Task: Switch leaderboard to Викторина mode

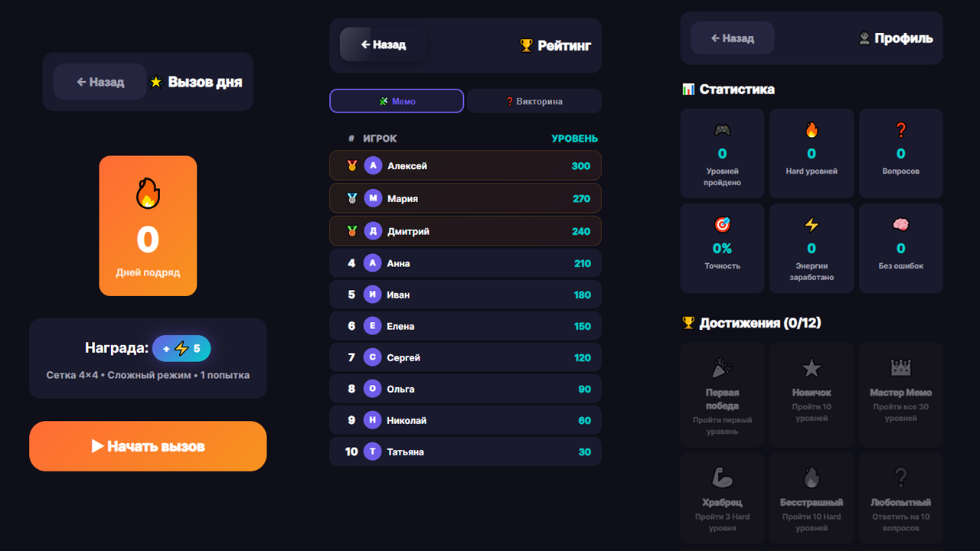Action: pos(534,100)
